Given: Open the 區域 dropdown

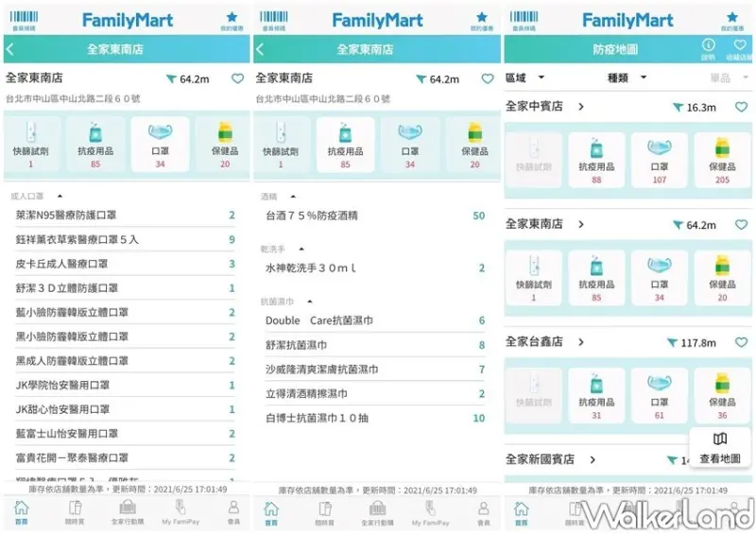Looking at the screenshot, I should (x=525, y=78).
